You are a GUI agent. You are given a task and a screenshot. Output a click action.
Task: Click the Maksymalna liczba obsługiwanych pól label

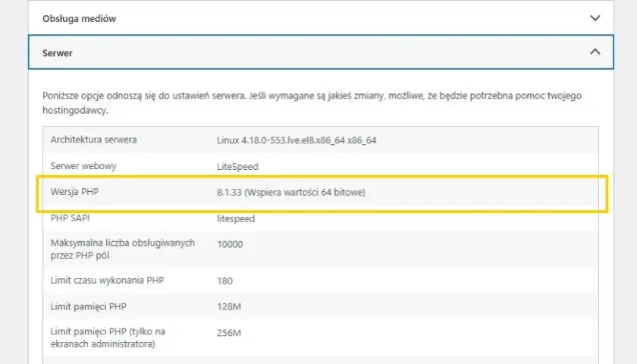click(x=123, y=249)
